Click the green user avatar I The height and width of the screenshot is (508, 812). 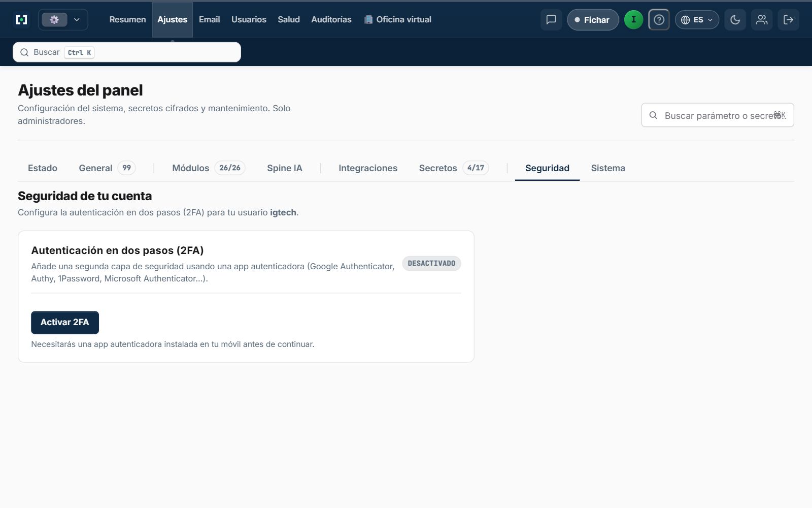point(633,20)
